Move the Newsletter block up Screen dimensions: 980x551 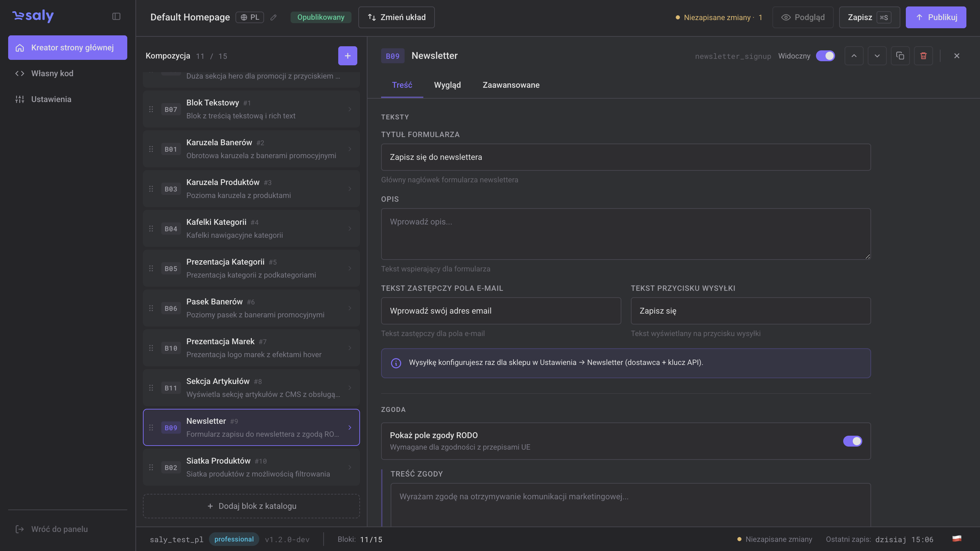coord(854,56)
